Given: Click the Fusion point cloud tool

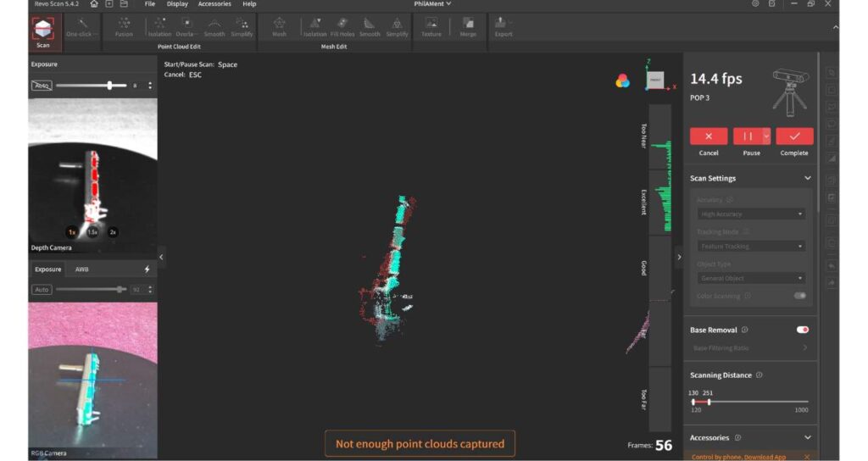Looking at the screenshot, I should 124,27.
